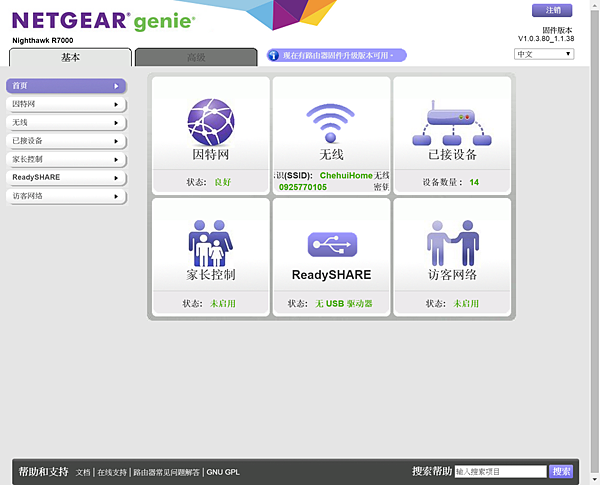Open the 在线支持 link in footer

coord(112,472)
